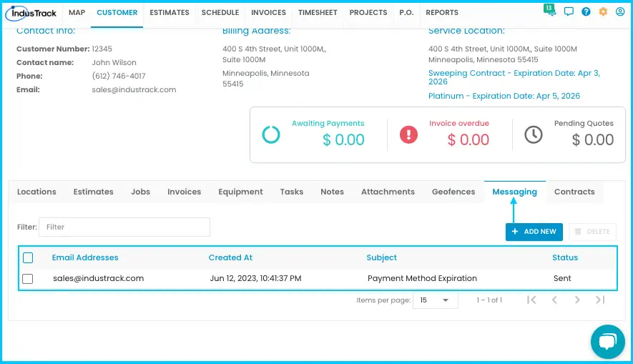Open the Sweeping Contract expiration link

[514, 77]
